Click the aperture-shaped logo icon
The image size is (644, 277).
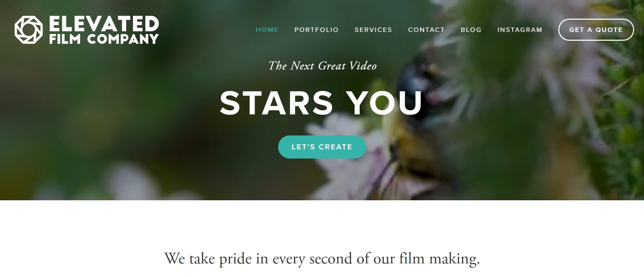29,30
